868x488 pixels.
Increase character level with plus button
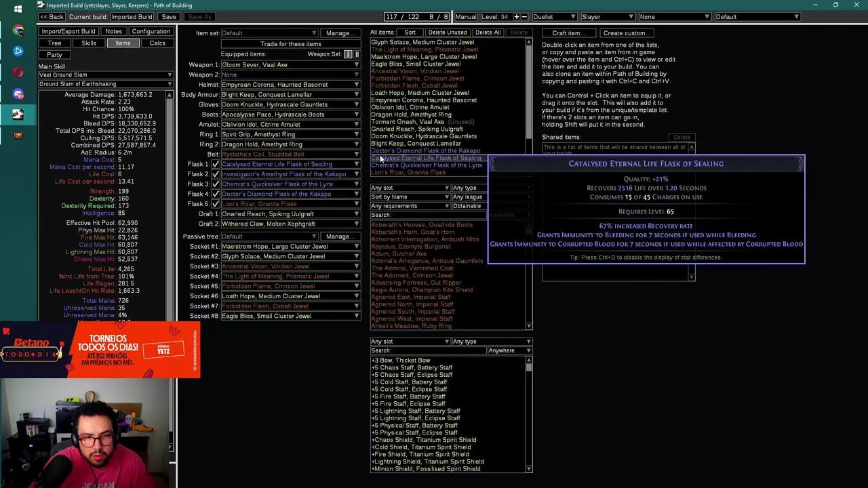516,16
